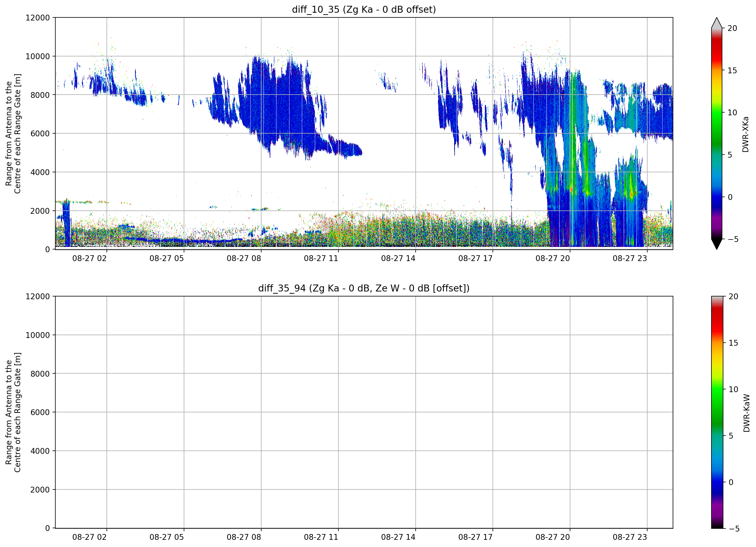Click x tick '08-27 11' under the diff_10_35 plot

[x=321, y=259]
